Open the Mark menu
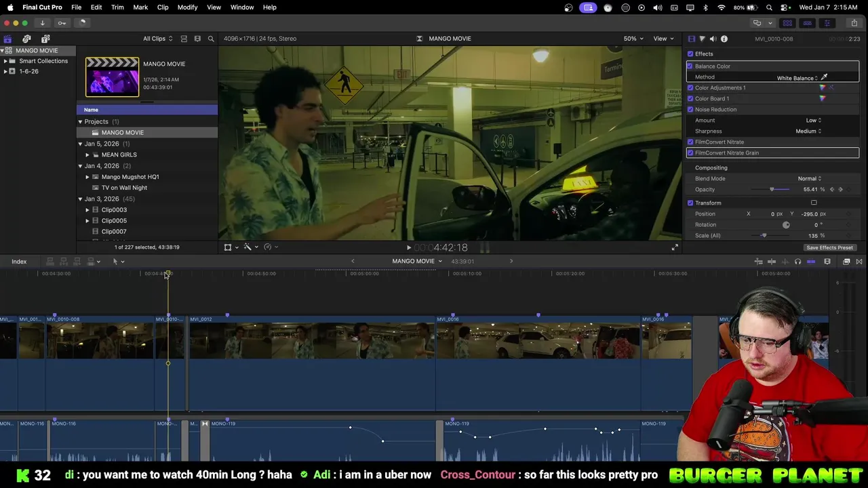 pyautogui.click(x=140, y=7)
